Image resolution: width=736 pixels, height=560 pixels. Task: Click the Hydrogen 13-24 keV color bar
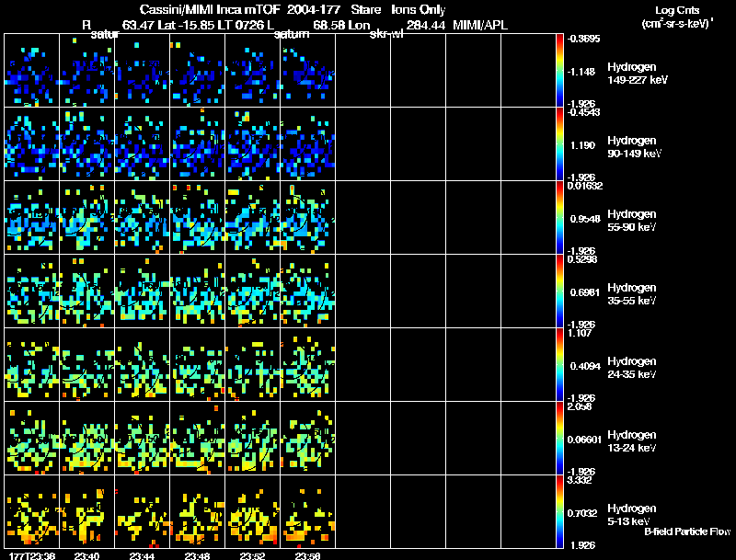coord(559,439)
